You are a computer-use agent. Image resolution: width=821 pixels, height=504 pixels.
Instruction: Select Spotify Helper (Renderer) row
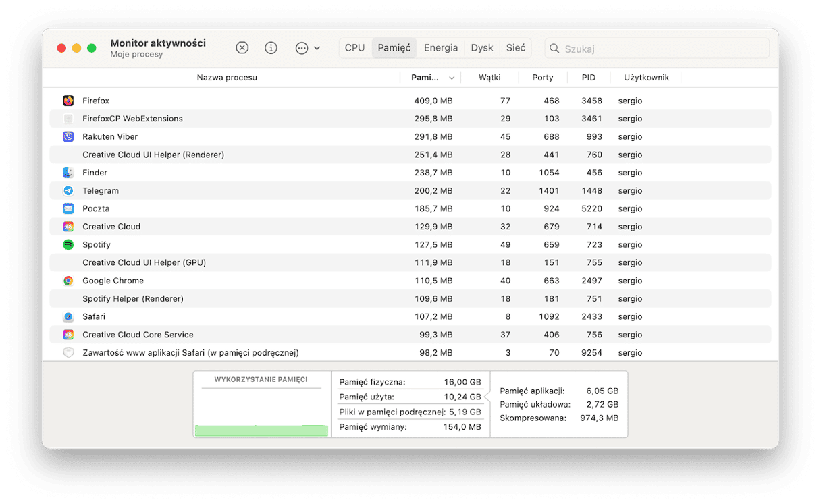click(x=410, y=299)
